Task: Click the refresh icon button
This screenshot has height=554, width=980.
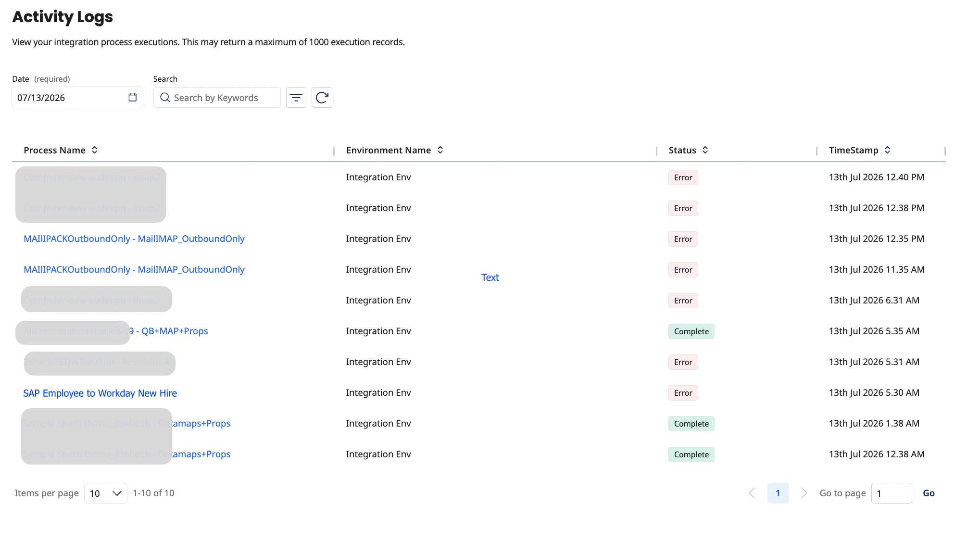Action: 322,98
